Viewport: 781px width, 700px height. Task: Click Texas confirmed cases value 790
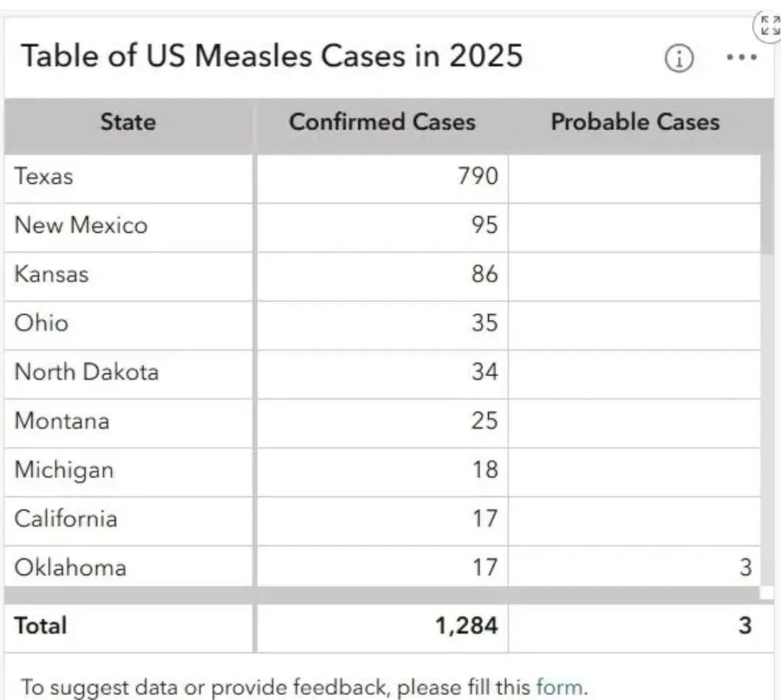[x=478, y=176]
